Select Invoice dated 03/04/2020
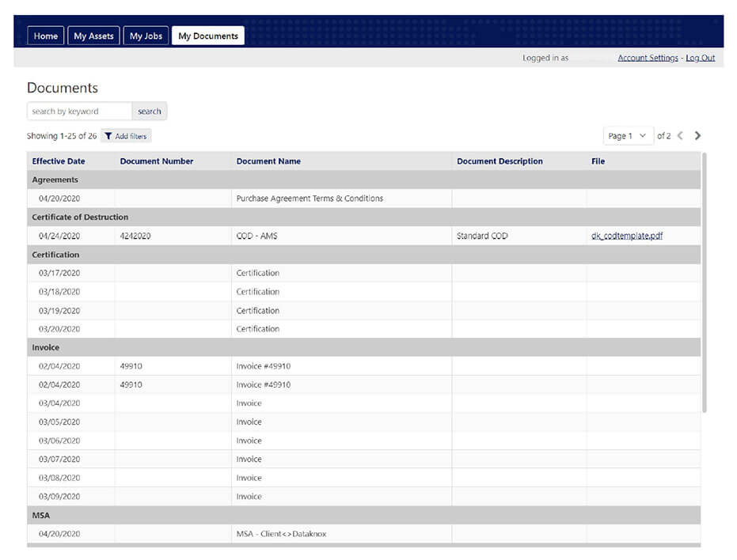 click(x=364, y=403)
